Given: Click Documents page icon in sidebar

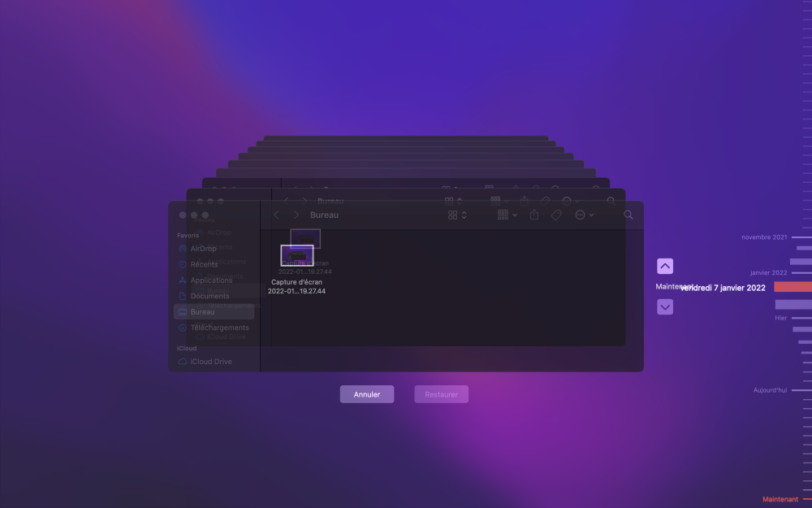Looking at the screenshot, I should point(182,296).
